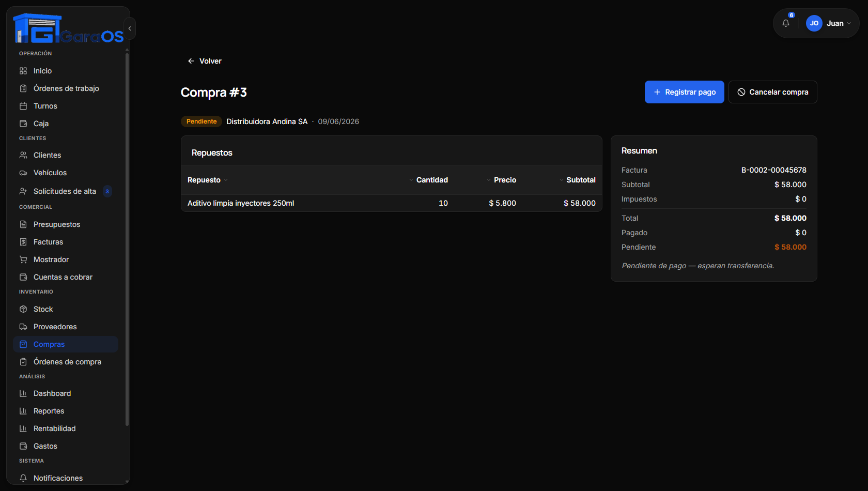The height and width of the screenshot is (491, 868).
Task: Click supplier name Distribuidora Andina SA
Action: tap(267, 121)
